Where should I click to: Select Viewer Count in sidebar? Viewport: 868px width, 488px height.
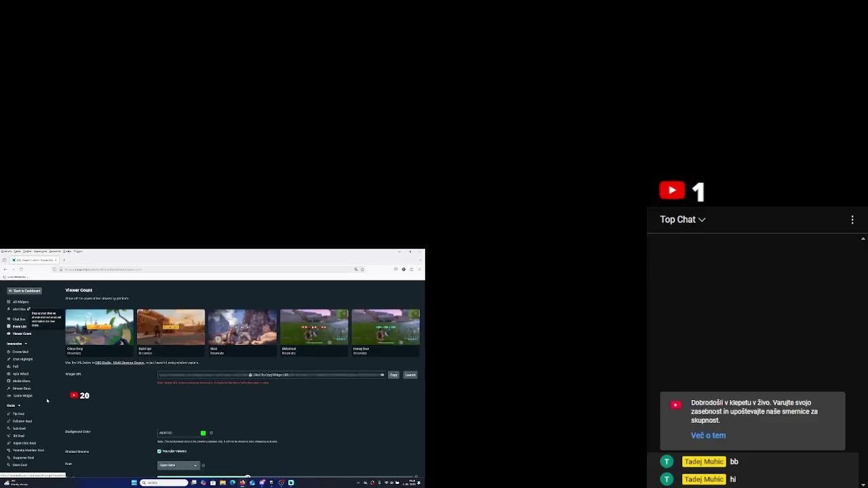(20, 333)
